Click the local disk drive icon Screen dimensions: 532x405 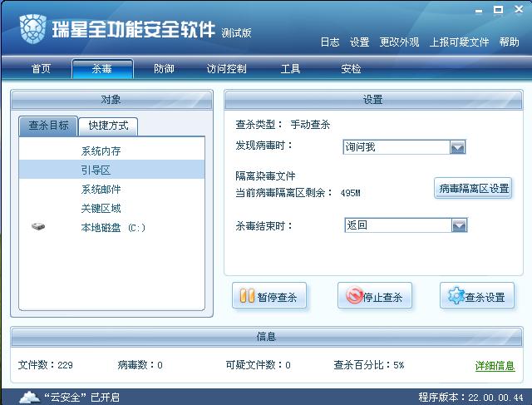(x=38, y=226)
